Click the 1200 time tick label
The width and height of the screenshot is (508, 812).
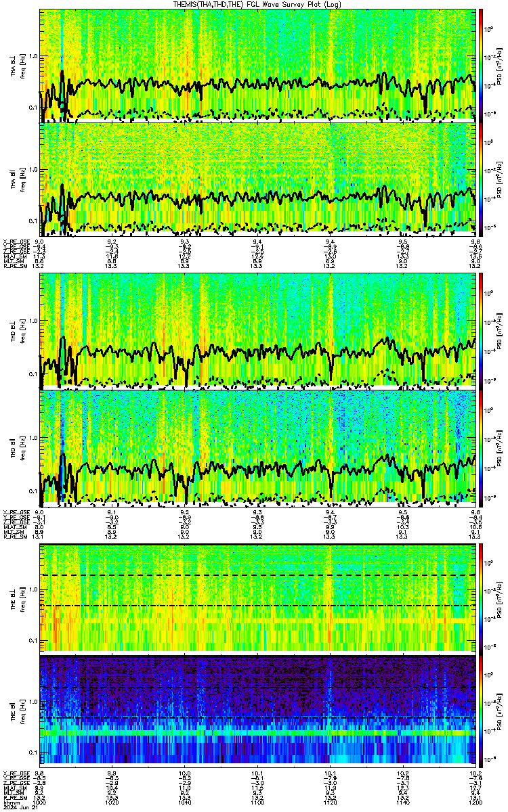tap(475, 802)
